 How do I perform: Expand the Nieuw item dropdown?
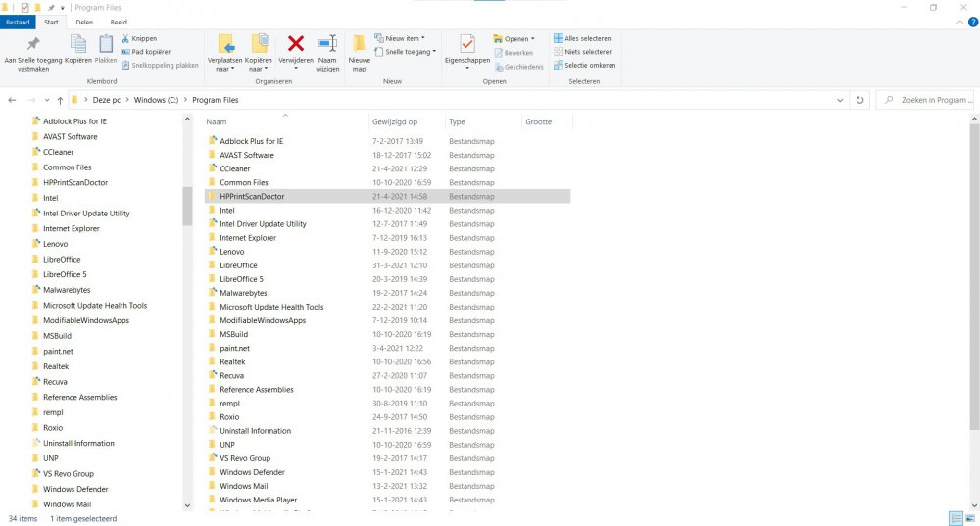[x=402, y=39]
